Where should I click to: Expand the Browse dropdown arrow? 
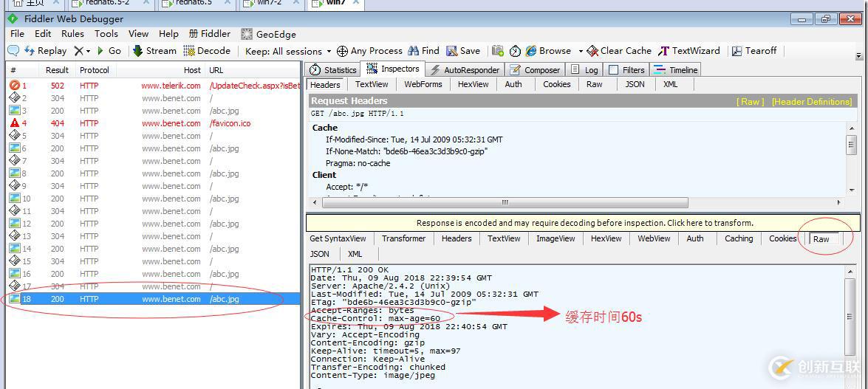click(581, 51)
